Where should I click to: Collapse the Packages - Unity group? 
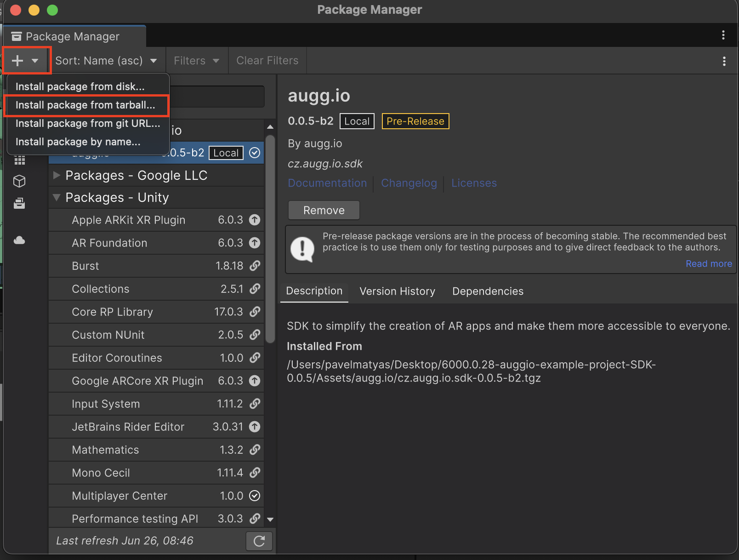pos(57,197)
